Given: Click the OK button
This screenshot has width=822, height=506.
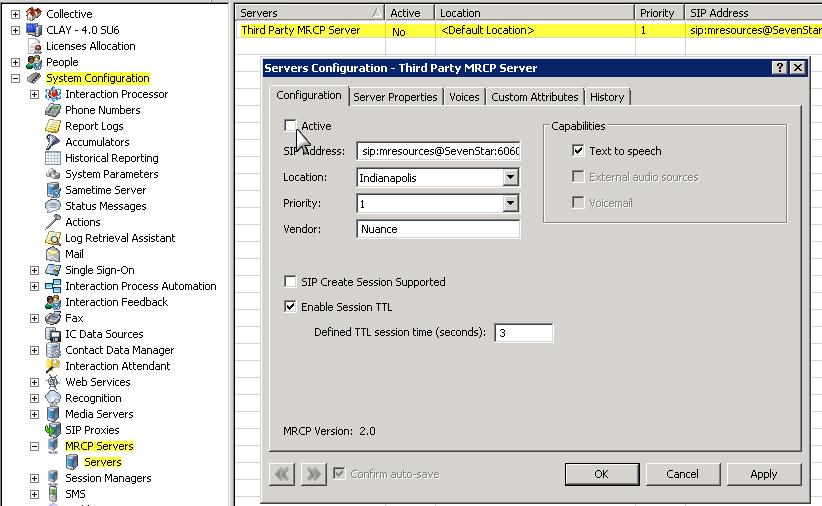Looking at the screenshot, I should pyautogui.click(x=601, y=474).
